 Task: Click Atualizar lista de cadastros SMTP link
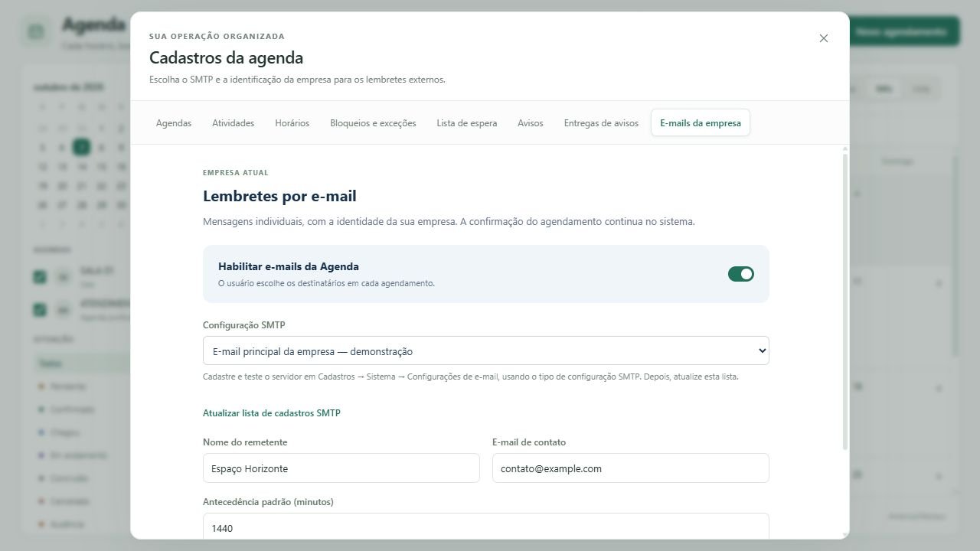(272, 412)
